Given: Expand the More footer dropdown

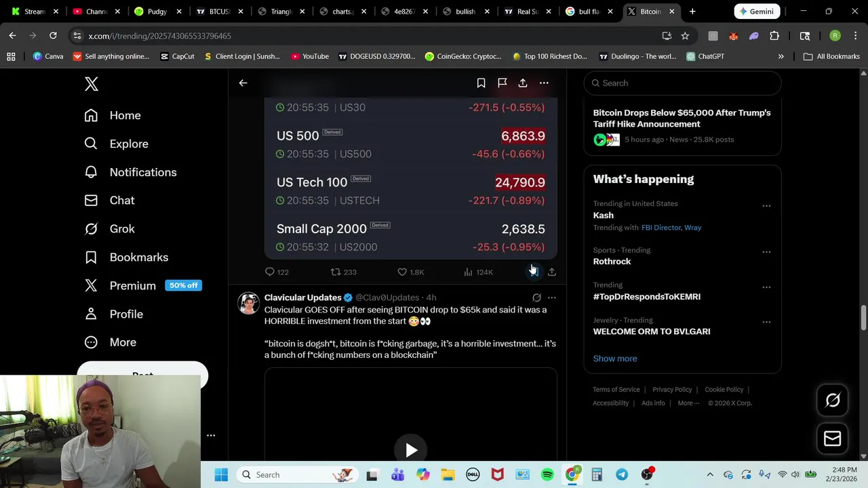Looking at the screenshot, I should pos(688,403).
